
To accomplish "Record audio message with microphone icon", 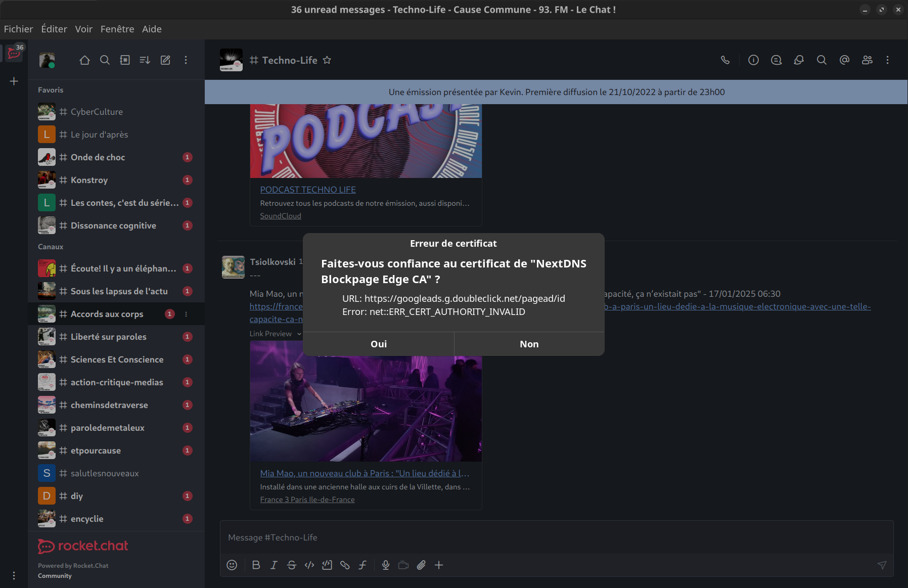I will tap(386, 565).
